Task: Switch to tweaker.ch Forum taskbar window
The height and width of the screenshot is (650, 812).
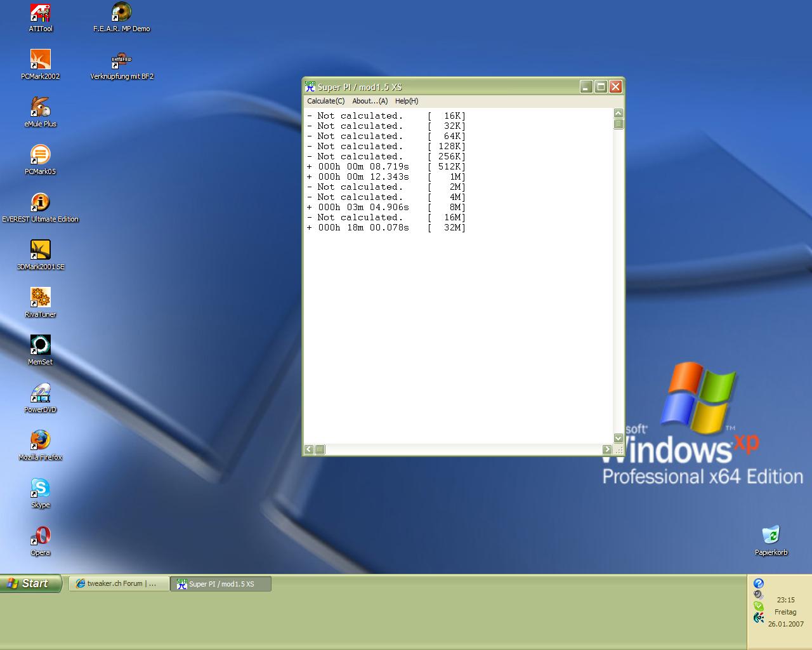Action: (119, 584)
